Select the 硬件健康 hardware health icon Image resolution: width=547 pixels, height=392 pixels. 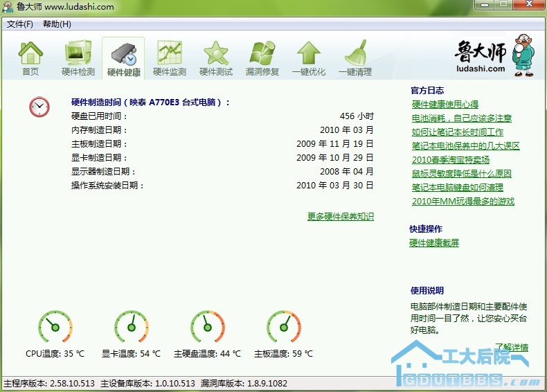click(x=123, y=54)
